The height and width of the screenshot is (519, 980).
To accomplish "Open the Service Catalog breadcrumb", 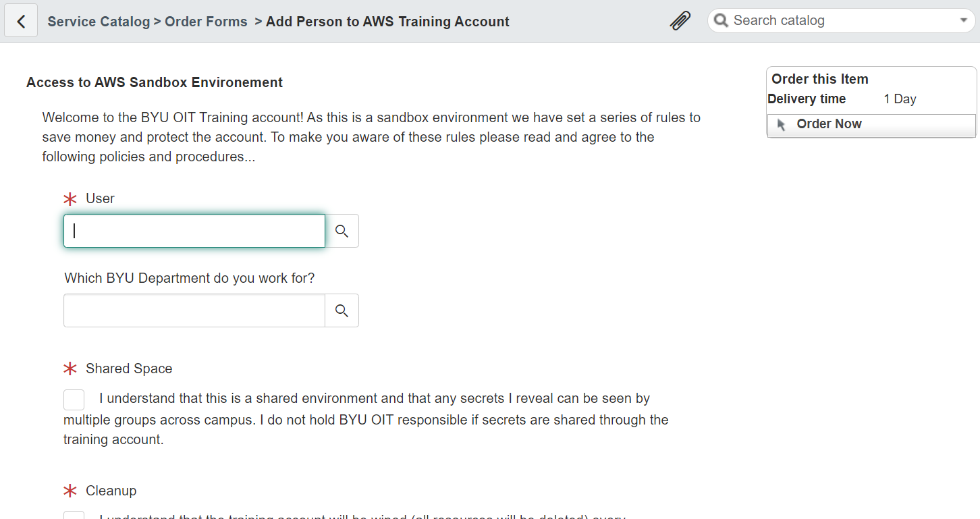I will [99, 22].
